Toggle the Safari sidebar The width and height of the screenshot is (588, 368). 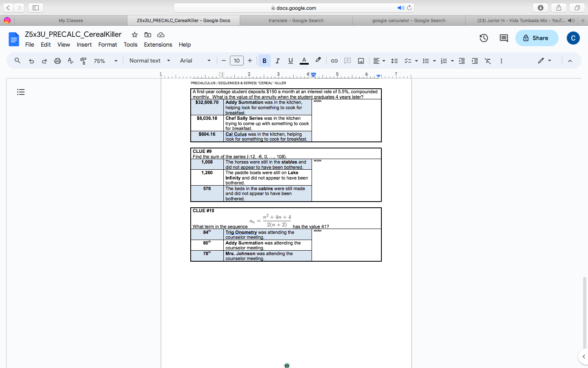click(x=36, y=8)
